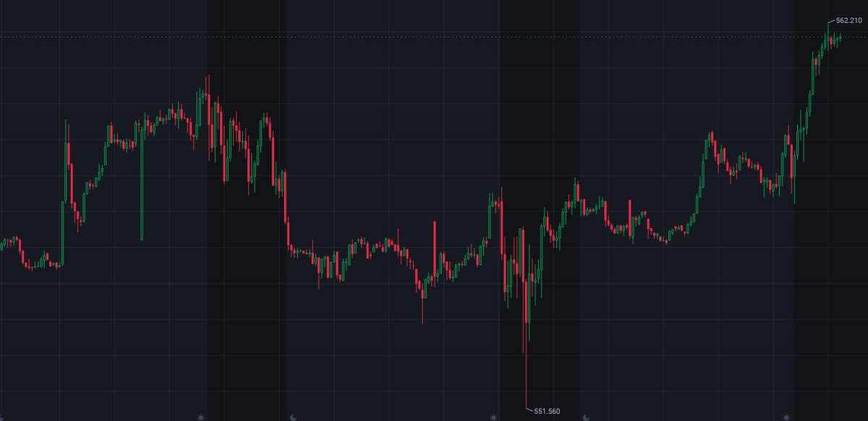Click the 562.210 high price label

pyautogui.click(x=848, y=21)
